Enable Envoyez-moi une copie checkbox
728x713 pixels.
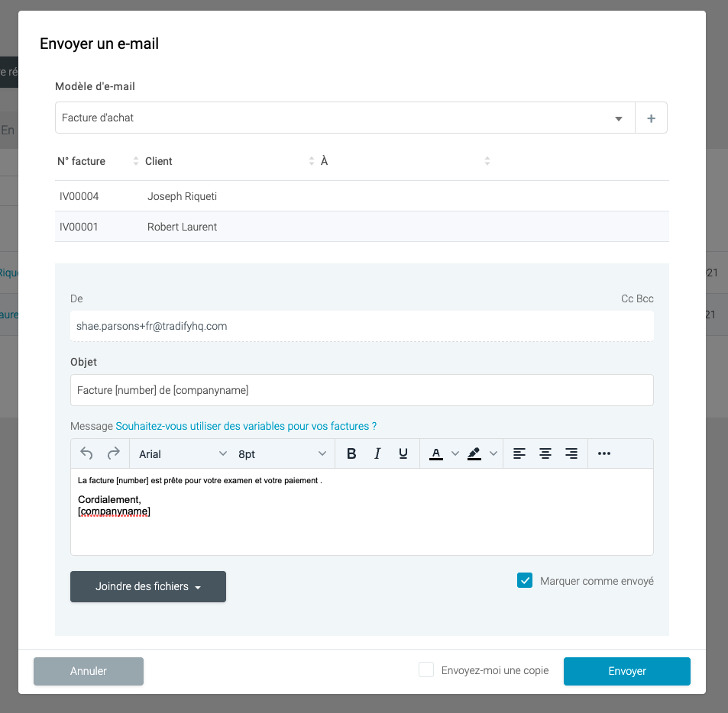pos(426,670)
